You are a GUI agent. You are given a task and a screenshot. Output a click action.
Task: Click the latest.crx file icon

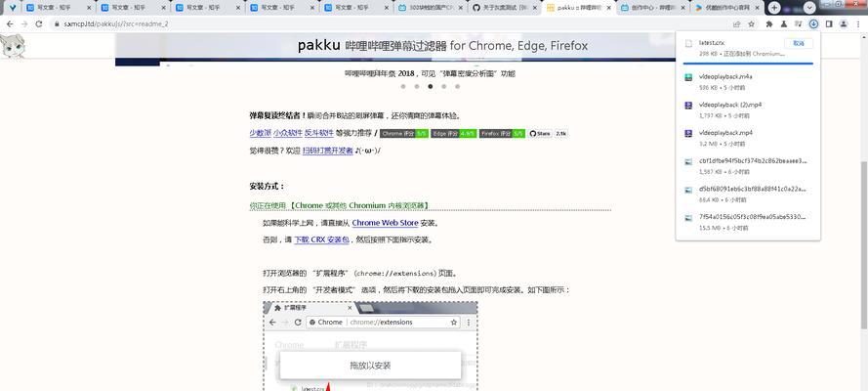(688, 44)
